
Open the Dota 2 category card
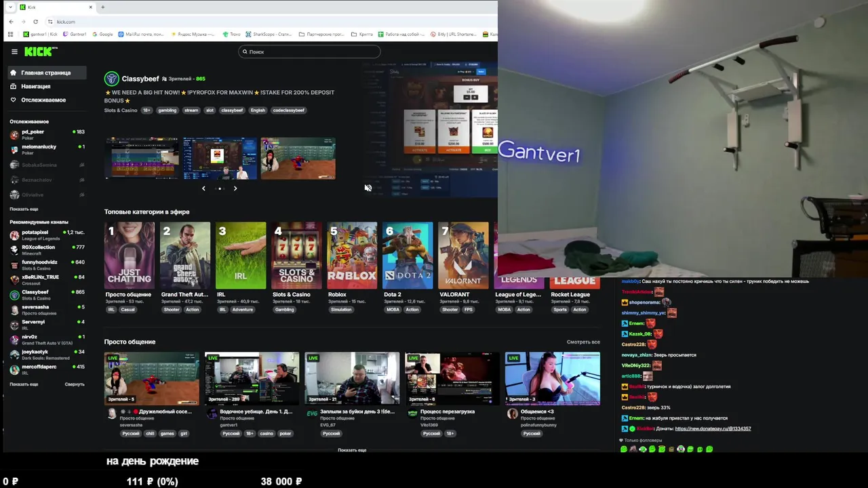(x=408, y=256)
